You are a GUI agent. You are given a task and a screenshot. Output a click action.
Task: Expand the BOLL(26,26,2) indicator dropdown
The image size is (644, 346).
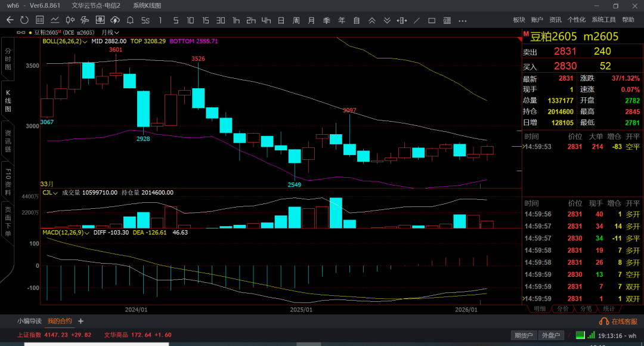click(x=85, y=41)
